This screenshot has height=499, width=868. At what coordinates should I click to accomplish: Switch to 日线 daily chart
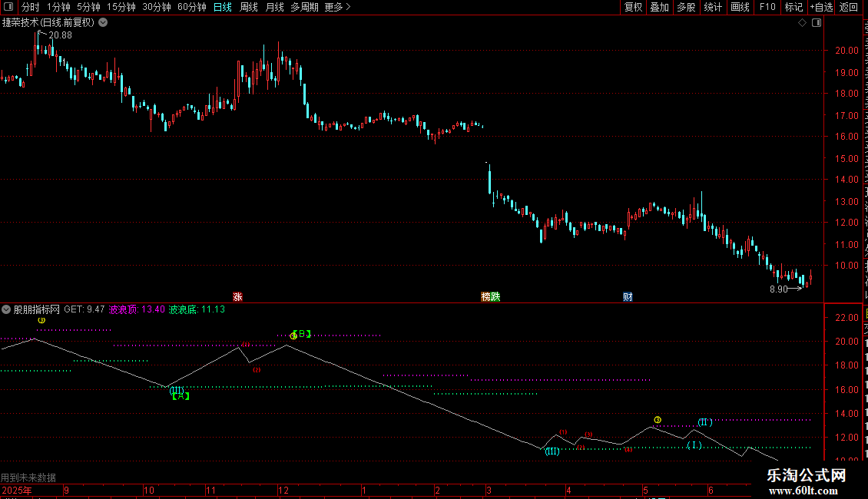223,7
